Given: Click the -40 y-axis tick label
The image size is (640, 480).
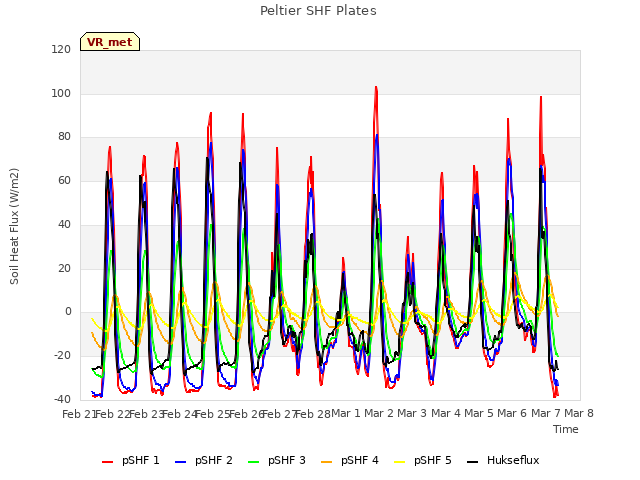Looking at the screenshot, I should pos(62,399).
